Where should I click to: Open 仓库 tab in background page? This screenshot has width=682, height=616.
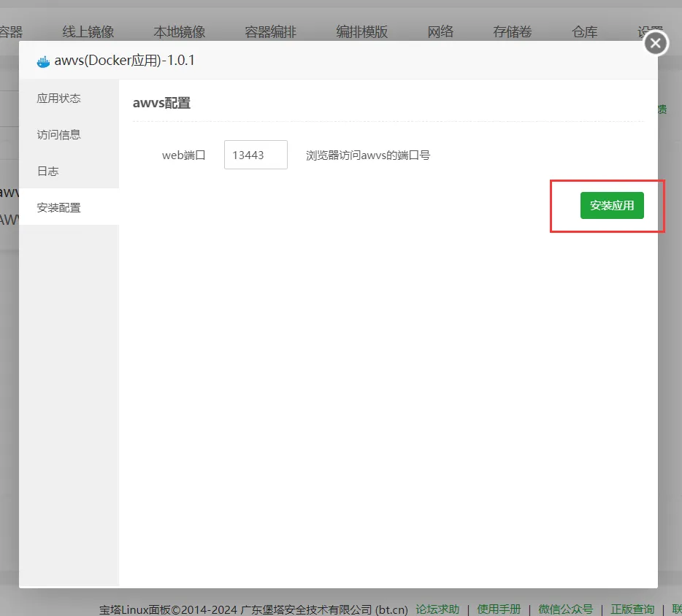[x=585, y=31]
